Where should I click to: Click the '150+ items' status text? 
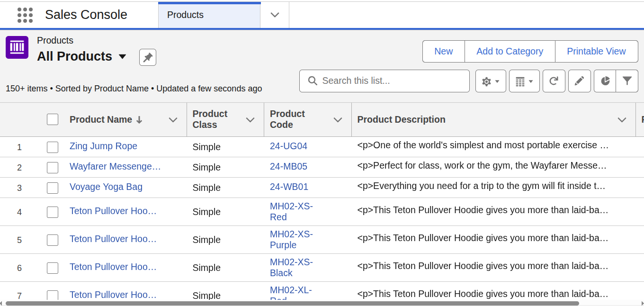(x=27, y=89)
